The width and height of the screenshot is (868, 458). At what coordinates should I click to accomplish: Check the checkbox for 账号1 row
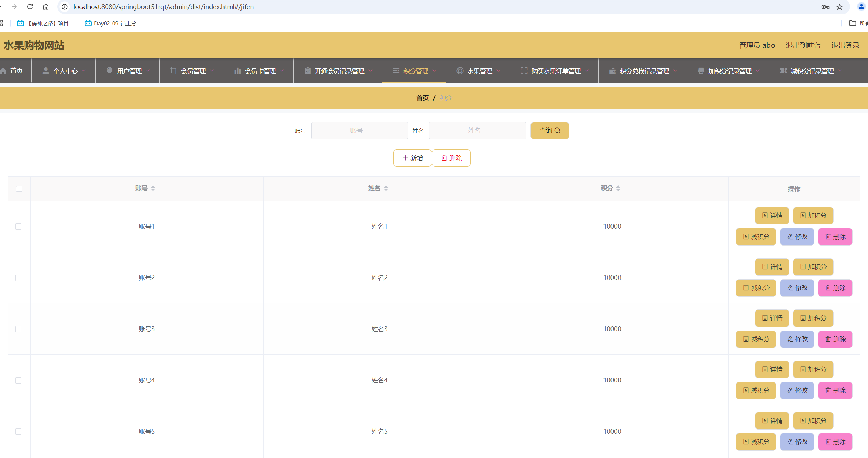19,227
